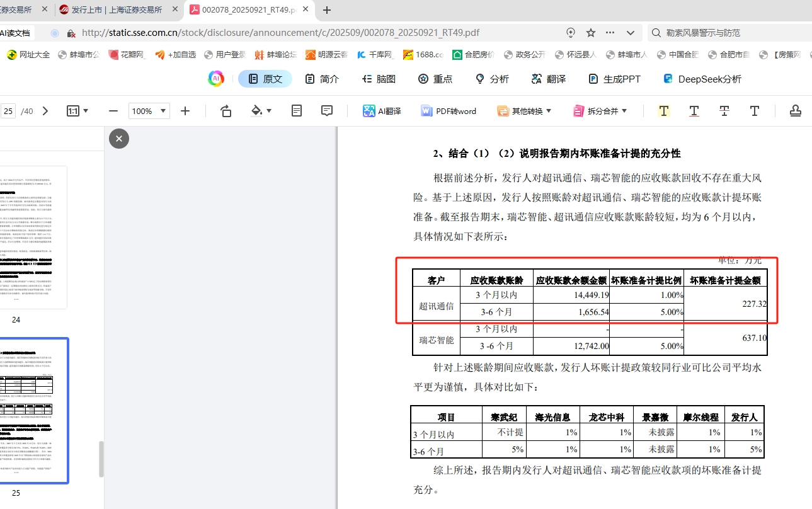The image size is (812, 509).
Task: Open 蚌埠论坛 bookmark
Action: pyautogui.click(x=276, y=55)
